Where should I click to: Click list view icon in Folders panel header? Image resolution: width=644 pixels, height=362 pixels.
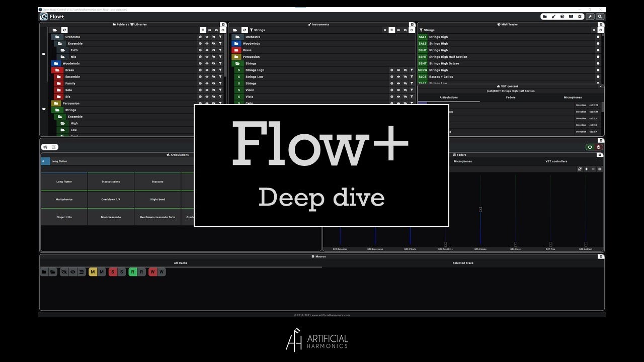[203, 30]
